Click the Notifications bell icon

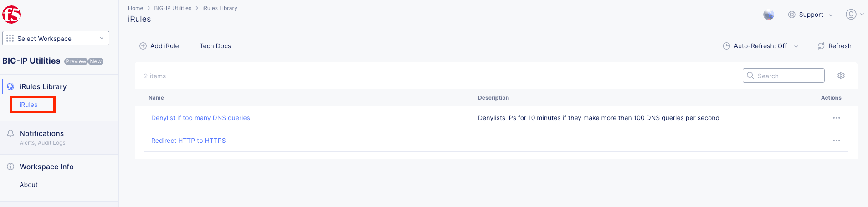[x=10, y=133]
